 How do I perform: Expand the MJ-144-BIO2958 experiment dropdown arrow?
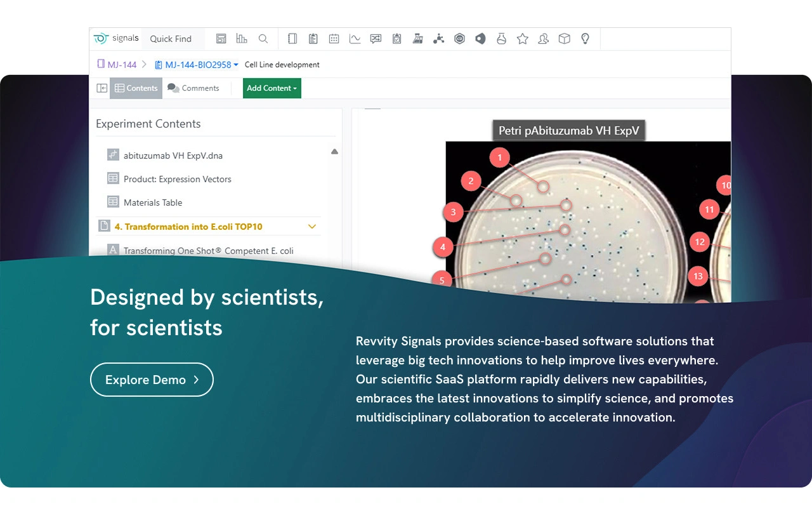point(236,65)
